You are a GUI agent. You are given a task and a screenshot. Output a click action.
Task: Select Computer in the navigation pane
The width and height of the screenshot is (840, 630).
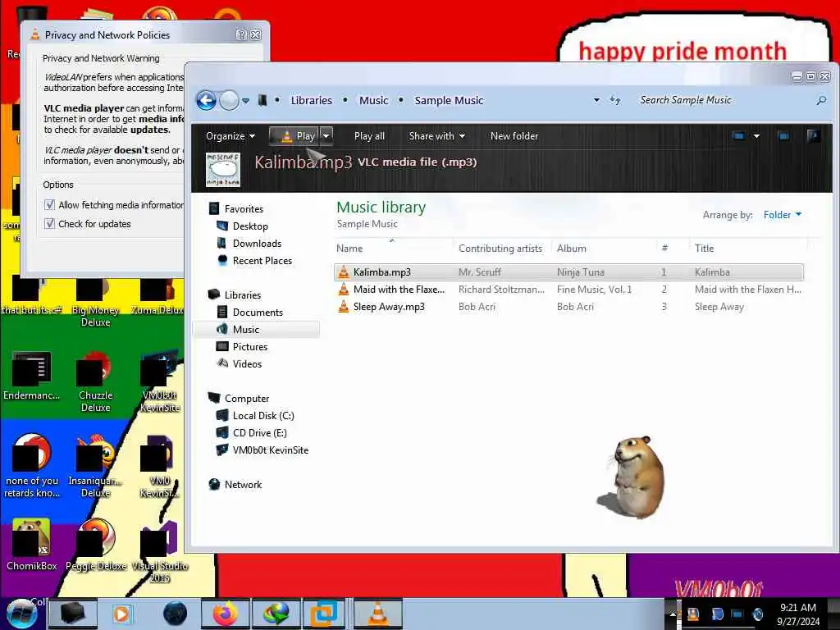[x=247, y=399]
